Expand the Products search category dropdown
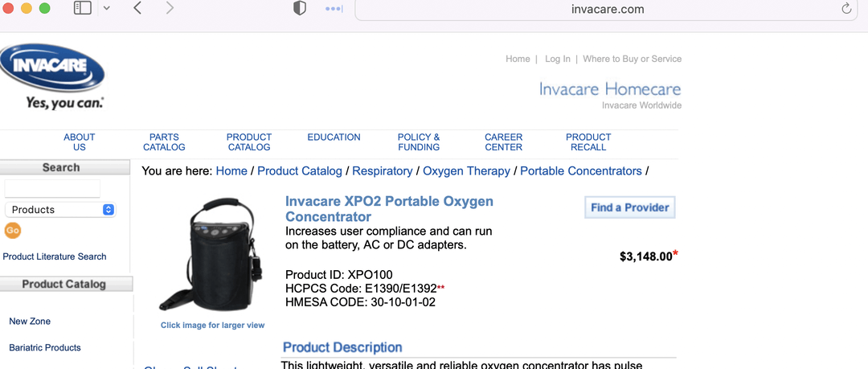Image resolution: width=868 pixels, height=369 pixels. coord(61,210)
